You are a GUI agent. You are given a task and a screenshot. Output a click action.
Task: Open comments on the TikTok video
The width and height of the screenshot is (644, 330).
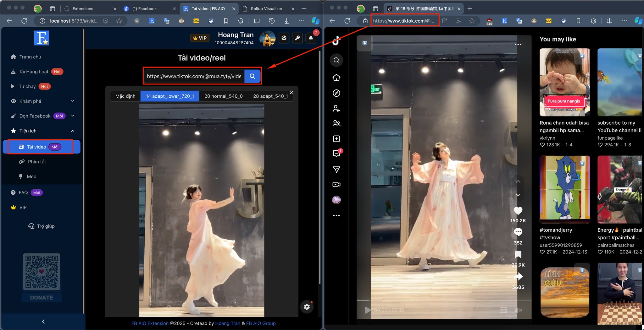518,232
